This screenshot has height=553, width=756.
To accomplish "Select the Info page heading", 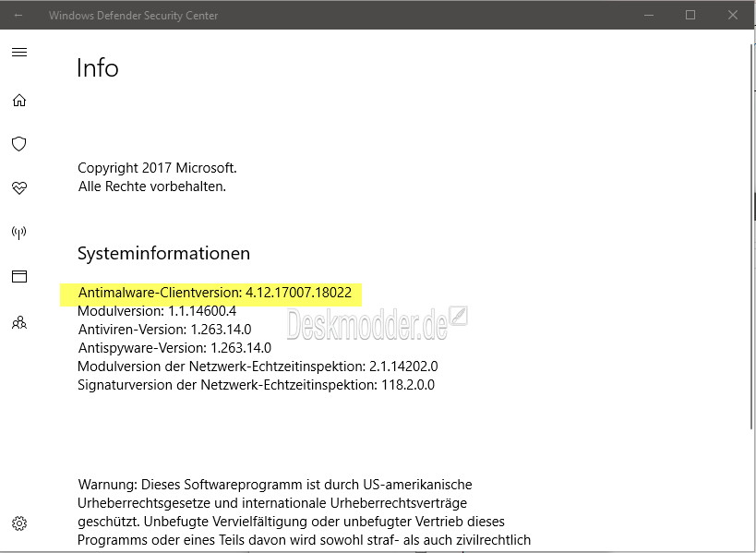I will (98, 67).
